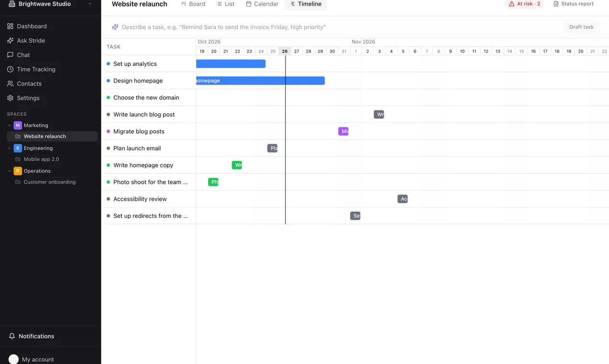Click the Calendar view icon
Image resolution: width=609 pixels, height=364 pixels.
click(248, 4)
